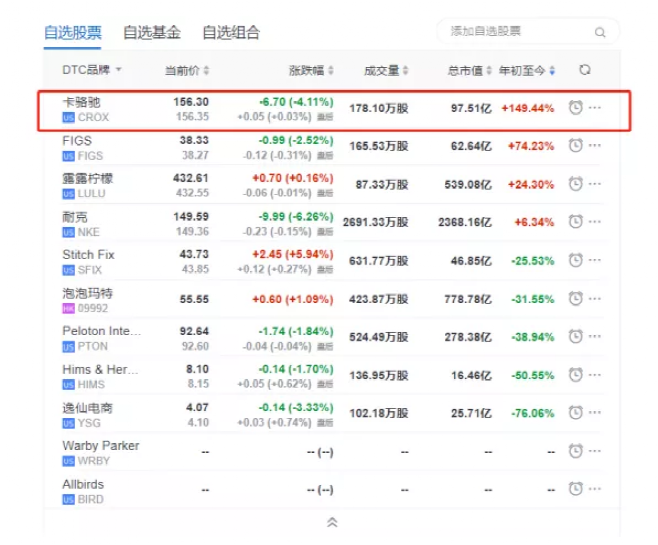Open the Peloton Inte... stock name

tap(101, 331)
